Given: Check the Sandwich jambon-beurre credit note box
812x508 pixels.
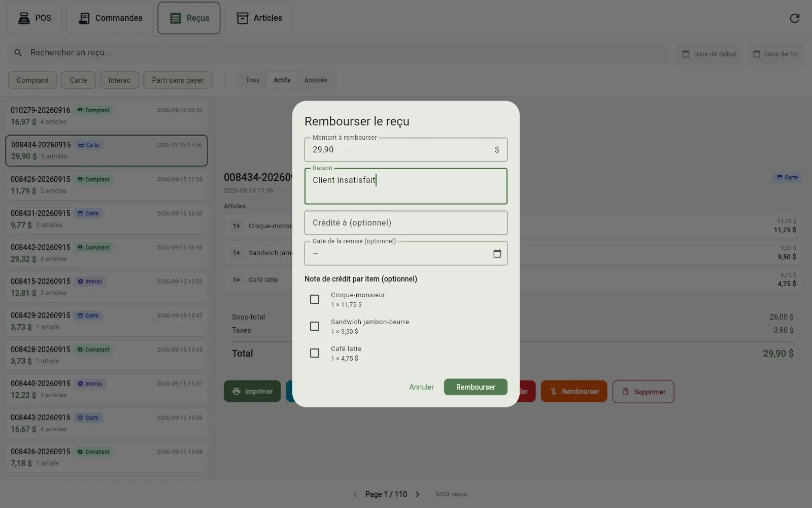Looking at the screenshot, I should click(x=315, y=326).
